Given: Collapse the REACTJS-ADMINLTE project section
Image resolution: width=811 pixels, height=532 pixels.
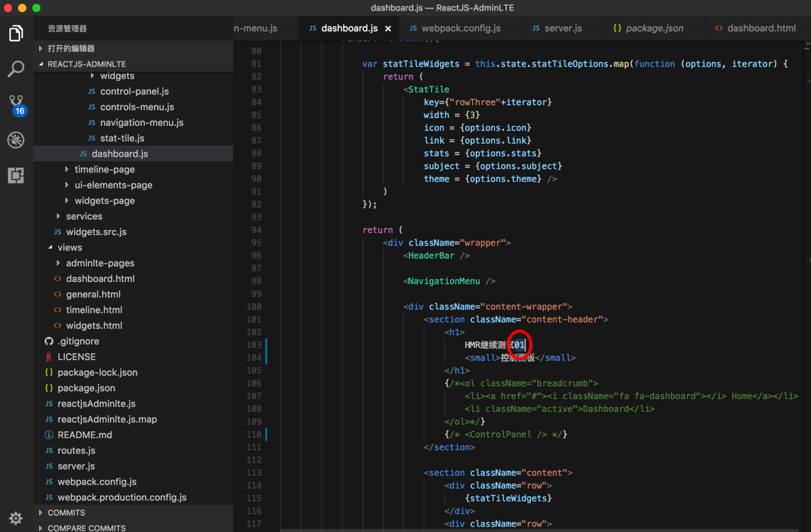Looking at the screenshot, I should (86, 64).
